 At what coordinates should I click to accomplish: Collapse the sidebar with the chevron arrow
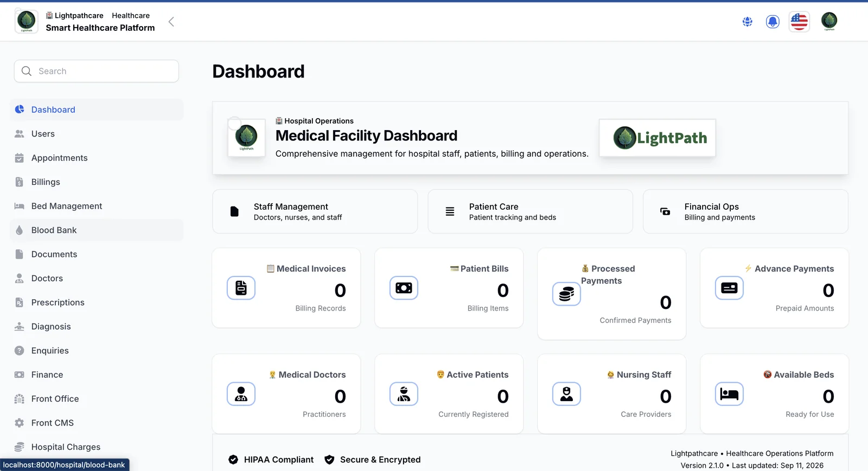(171, 22)
